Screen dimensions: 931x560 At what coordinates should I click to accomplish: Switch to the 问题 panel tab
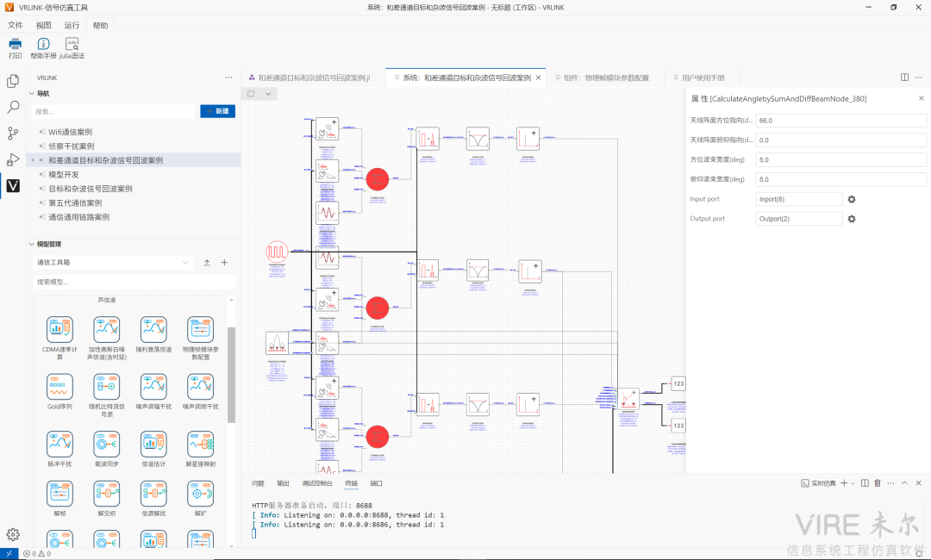[258, 482]
